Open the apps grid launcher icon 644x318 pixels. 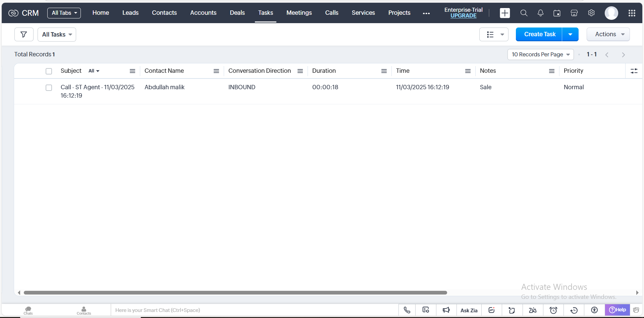click(632, 13)
